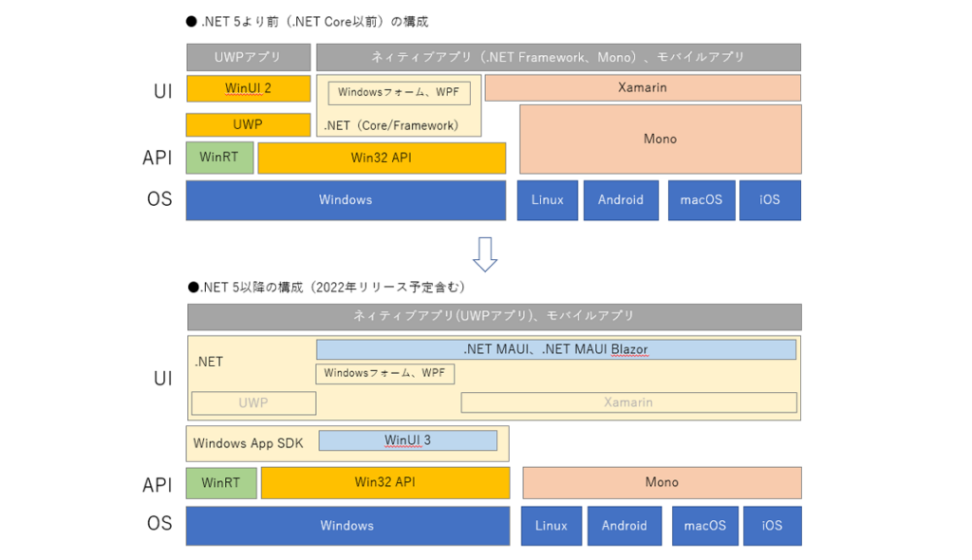972x560 pixels.
Task: Click blue 'Windows' box in .NET 5以降 diagram
Action: (347, 527)
